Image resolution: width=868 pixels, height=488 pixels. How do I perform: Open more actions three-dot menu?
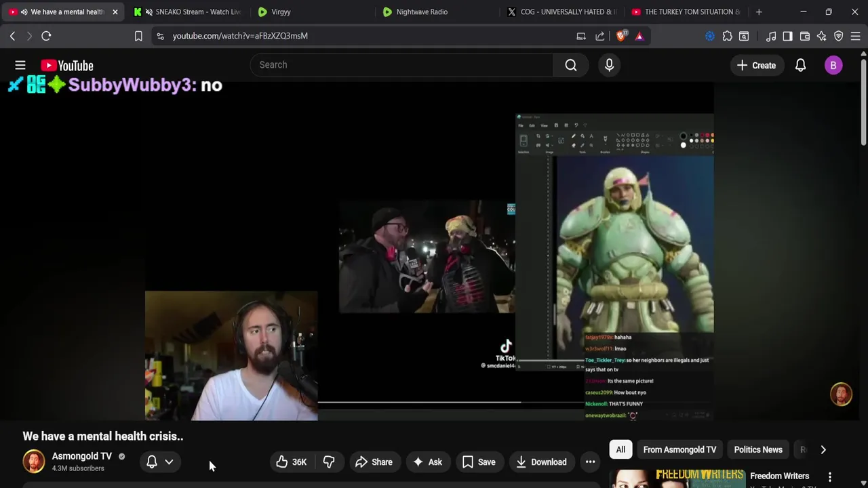pyautogui.click(x=590, y=462)
